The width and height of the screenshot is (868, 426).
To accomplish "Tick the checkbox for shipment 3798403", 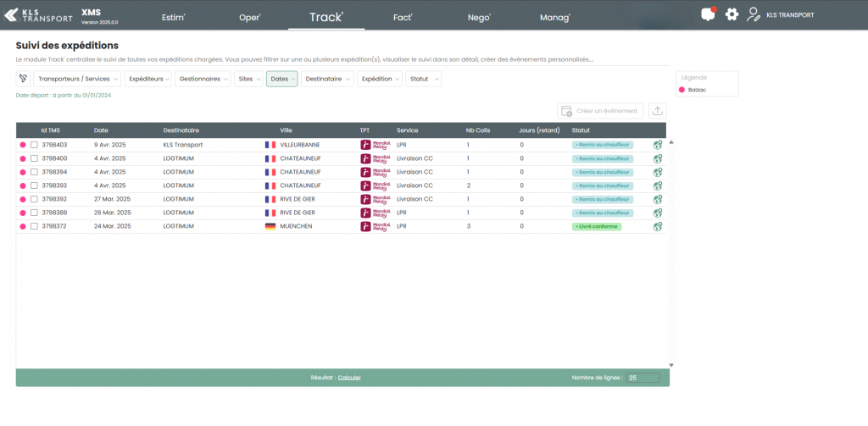I will [x=34, y=145].
